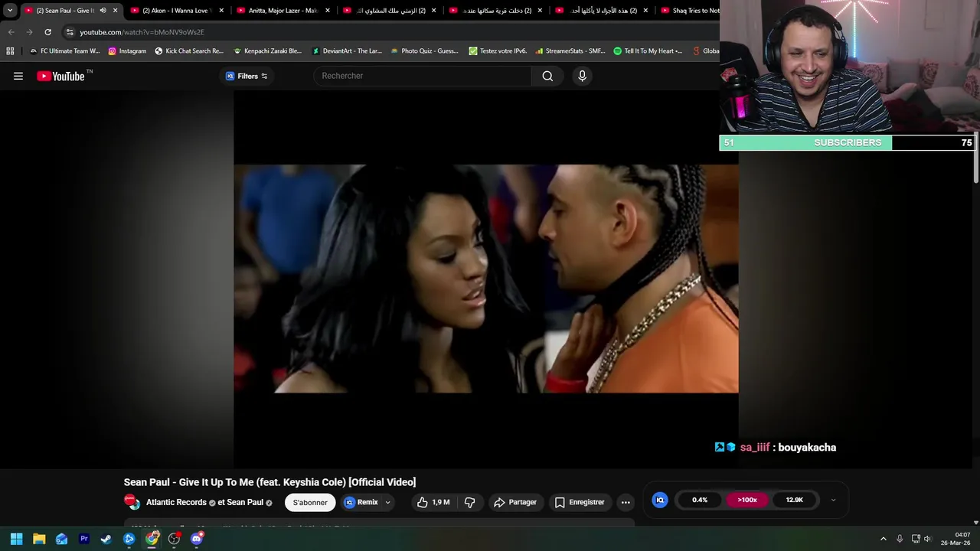980x551 pixels.
Task: Switch to Anitta, Major Lazer tab
Action: (x=283, y=11)
